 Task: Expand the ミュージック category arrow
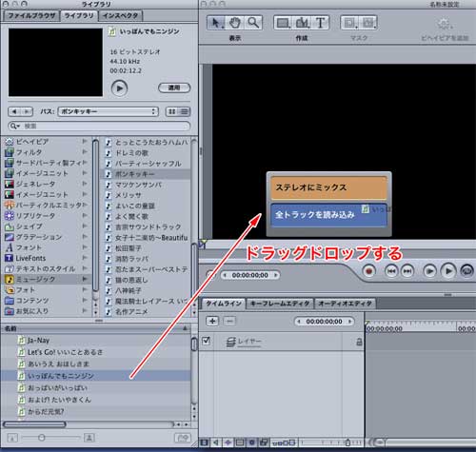(x=85, y=279)
